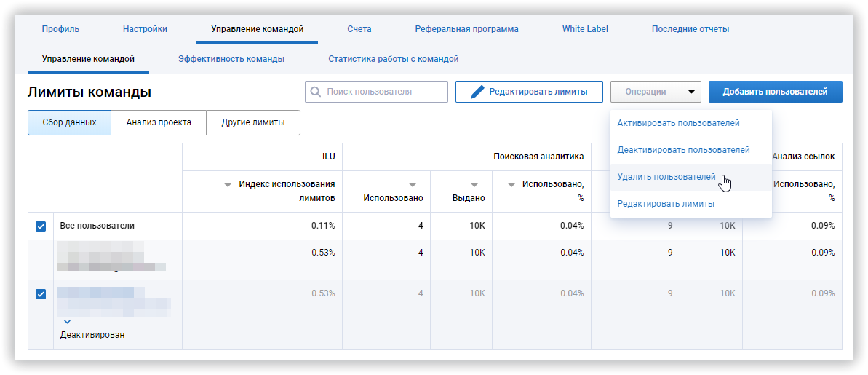The width and height of the screenshot is (868, 375).
Task: Select the Анализ проекта segment
Action: (x=159, y=122)
